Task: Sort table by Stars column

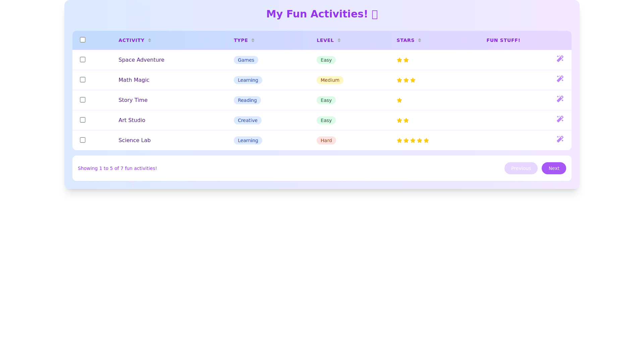Action: 419,40
